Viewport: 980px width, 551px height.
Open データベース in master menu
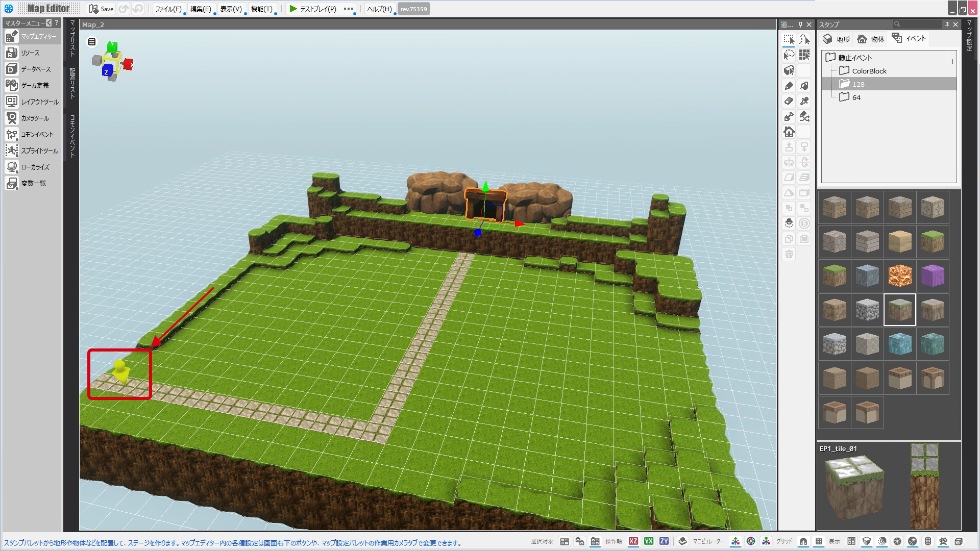[32, 69]
